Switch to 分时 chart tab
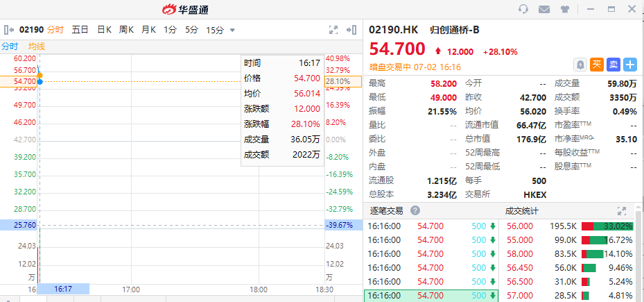 55,30
